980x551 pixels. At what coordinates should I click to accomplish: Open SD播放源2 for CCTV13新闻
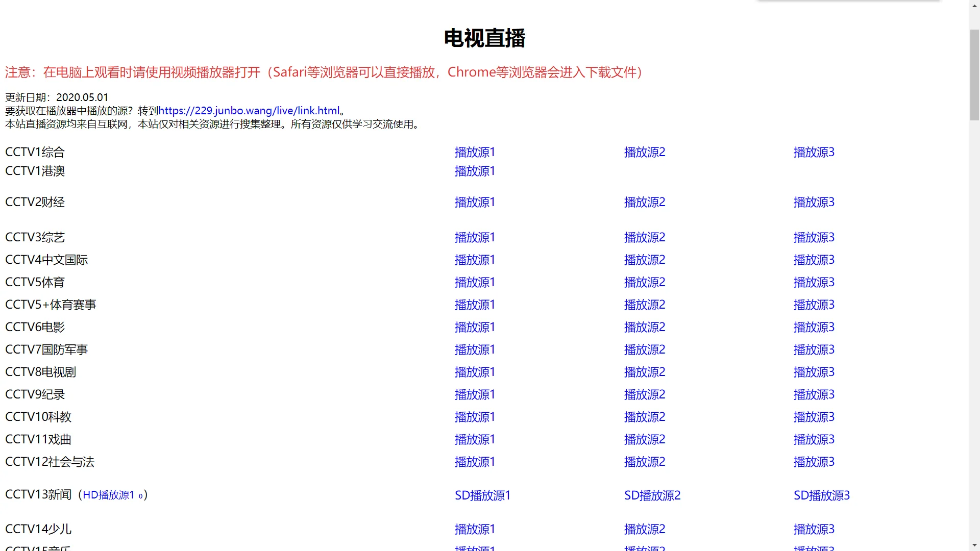click(x=652, y=495)
